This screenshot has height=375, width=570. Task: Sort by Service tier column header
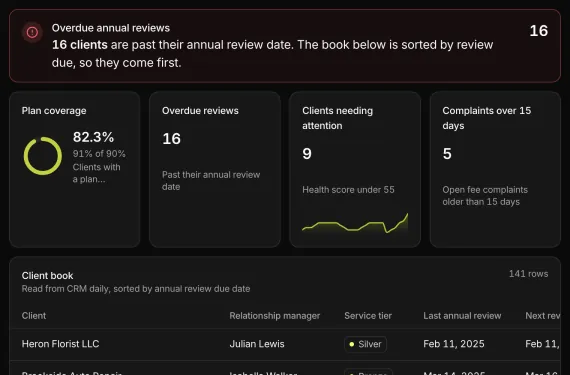tap(368, 316)
